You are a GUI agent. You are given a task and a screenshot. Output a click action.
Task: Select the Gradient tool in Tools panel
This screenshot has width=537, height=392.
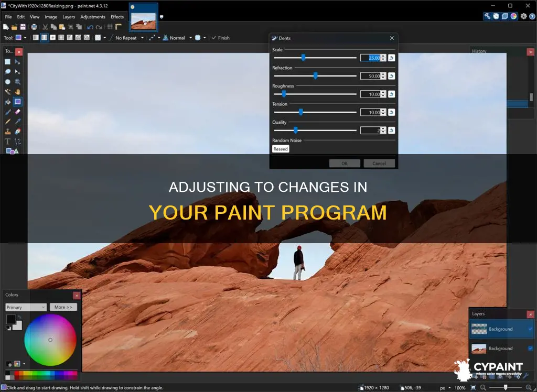pos(17,102)
